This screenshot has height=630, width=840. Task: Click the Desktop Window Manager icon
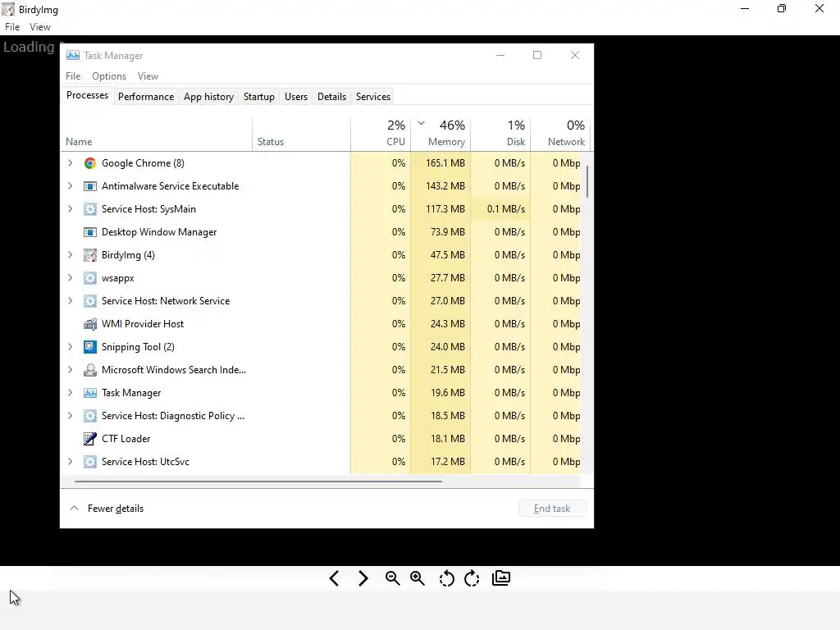90,232
